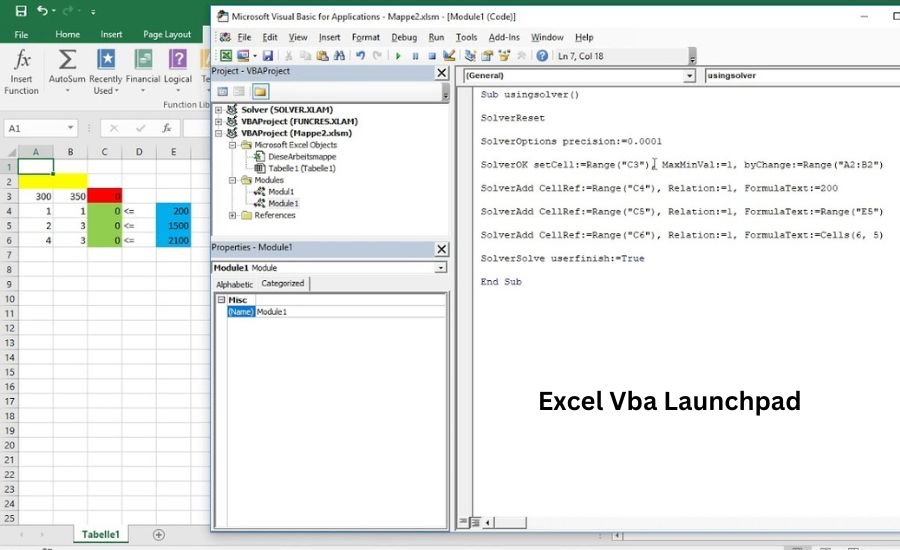Open the Object Browser toolbar icon
Viewport: 900px width, 550px height.
(x=505, y=56)
